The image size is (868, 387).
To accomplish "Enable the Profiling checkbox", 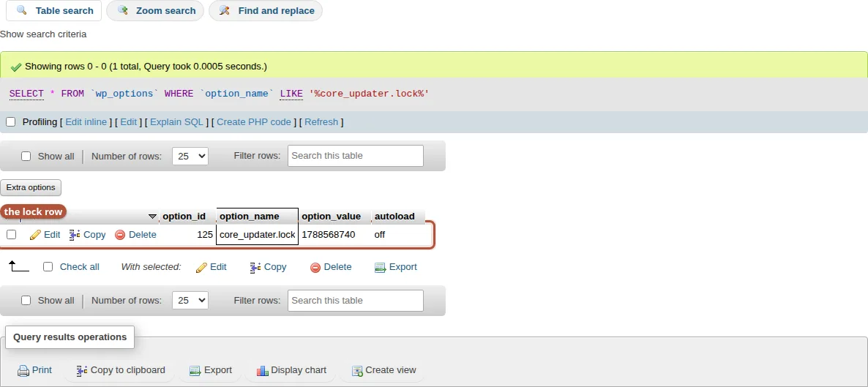I will [x=10, y=121].
